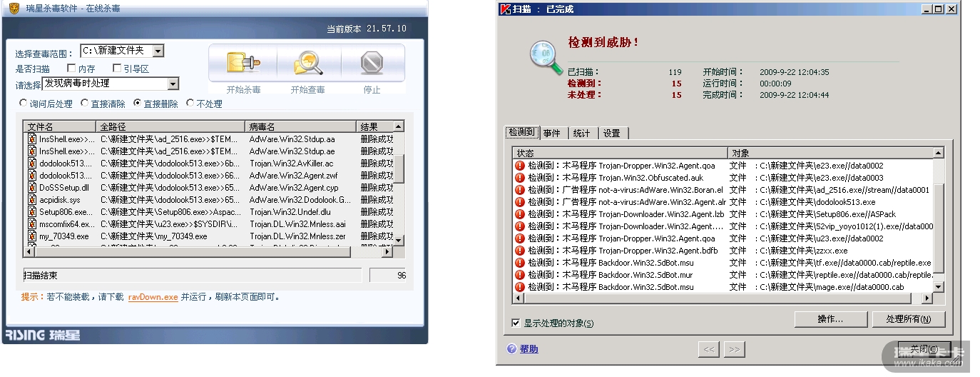
Task: Click red alert icon for Trojan.Win32.Obfuscated.auk
Action: pyautogui.click(x=520, y=178)
